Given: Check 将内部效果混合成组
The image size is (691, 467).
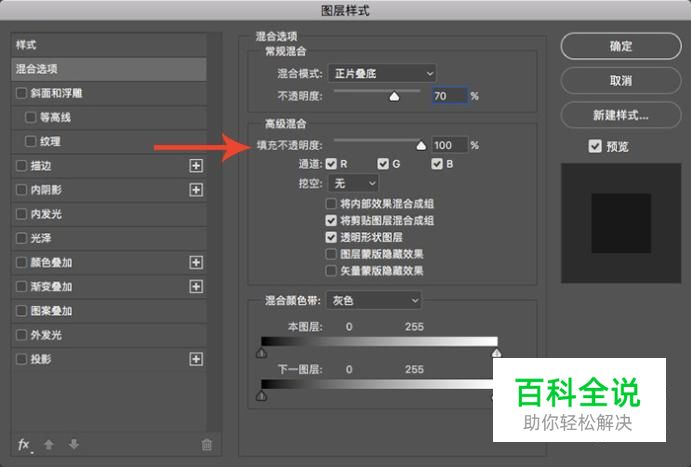Looking at the screenshot, I should (x=331, y=204).
